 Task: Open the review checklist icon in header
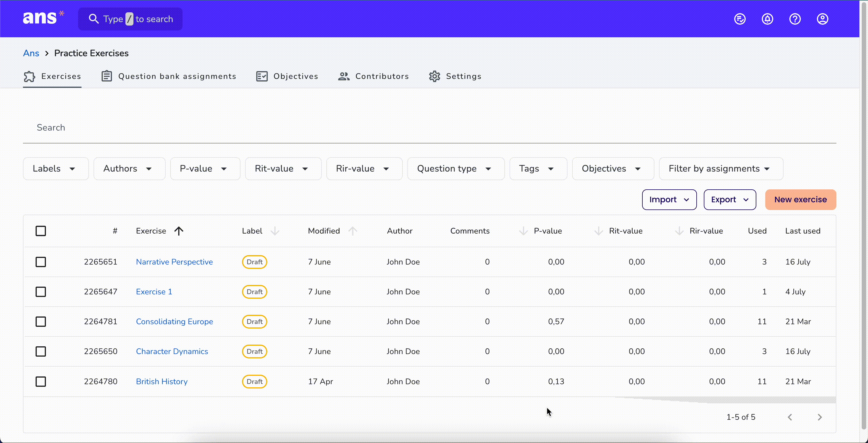point(740,19)
